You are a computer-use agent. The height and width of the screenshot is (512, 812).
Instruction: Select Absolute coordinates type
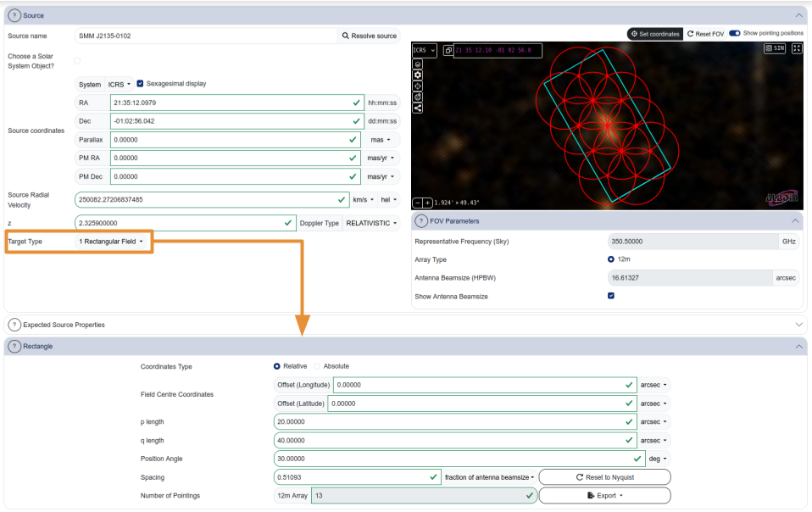[319, 366]
